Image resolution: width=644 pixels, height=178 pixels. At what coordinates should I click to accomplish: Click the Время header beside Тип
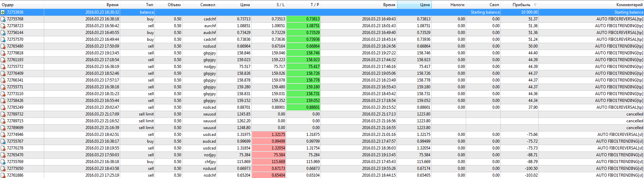82,5
